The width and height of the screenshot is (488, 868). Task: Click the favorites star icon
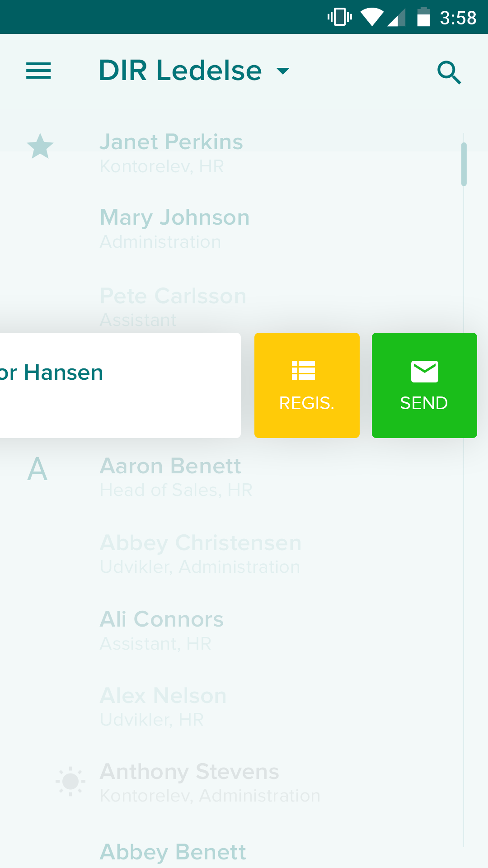[40, 146]
